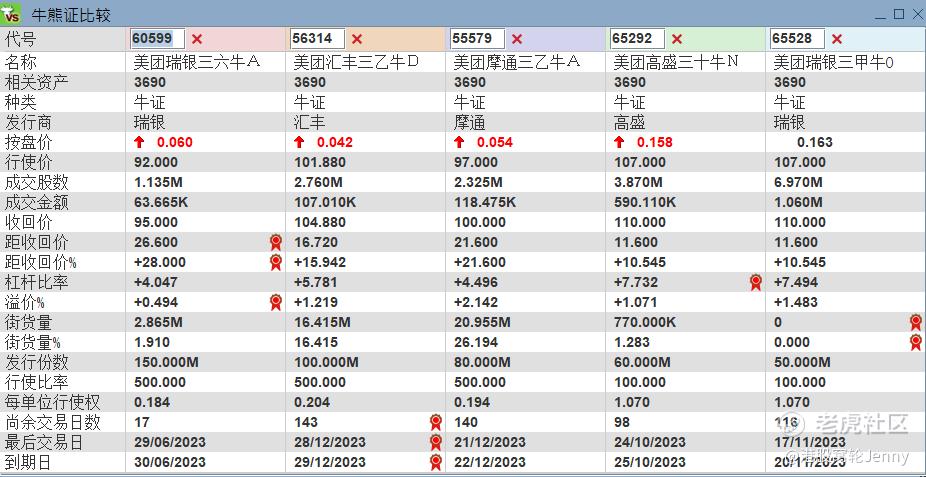
Task: Select the name 美团摩通三乙牛A
Action: (517, 62)
